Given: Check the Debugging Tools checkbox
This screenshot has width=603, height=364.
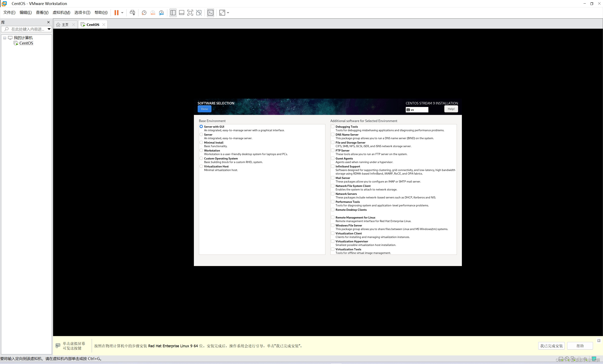Looking at the screenshot, I should [332, 126].
